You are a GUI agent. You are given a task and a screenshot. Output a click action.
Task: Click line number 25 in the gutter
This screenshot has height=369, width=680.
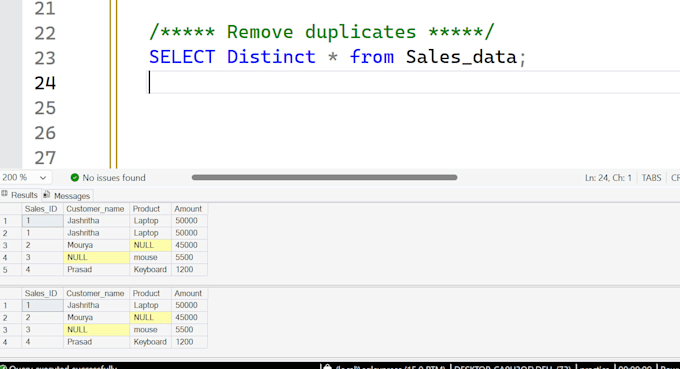tap(45, 108)
